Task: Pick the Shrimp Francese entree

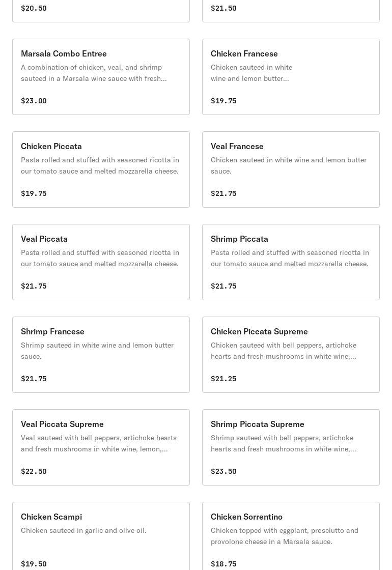Action: pyautogui.click(x=101, y=355)
